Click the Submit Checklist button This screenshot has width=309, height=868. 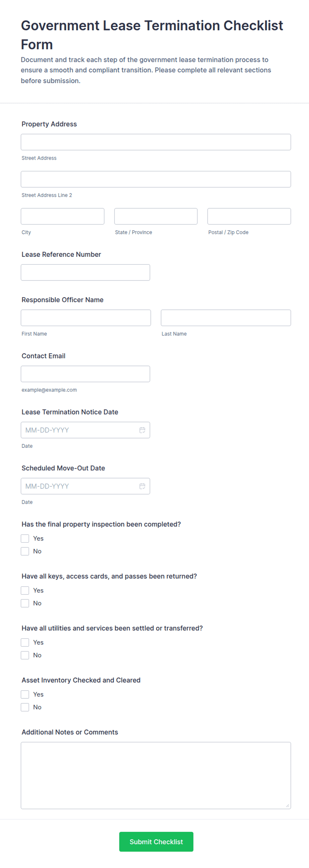coord(156,841)
